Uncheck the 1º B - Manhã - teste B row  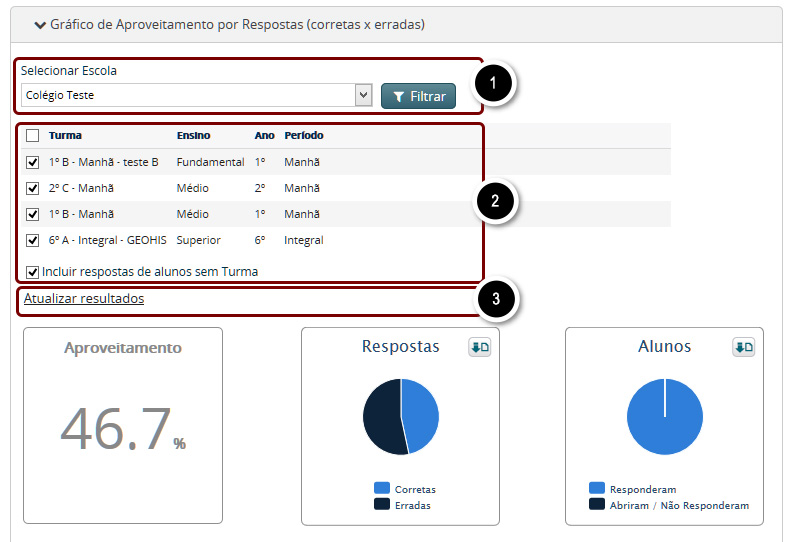tap(33, 162)
